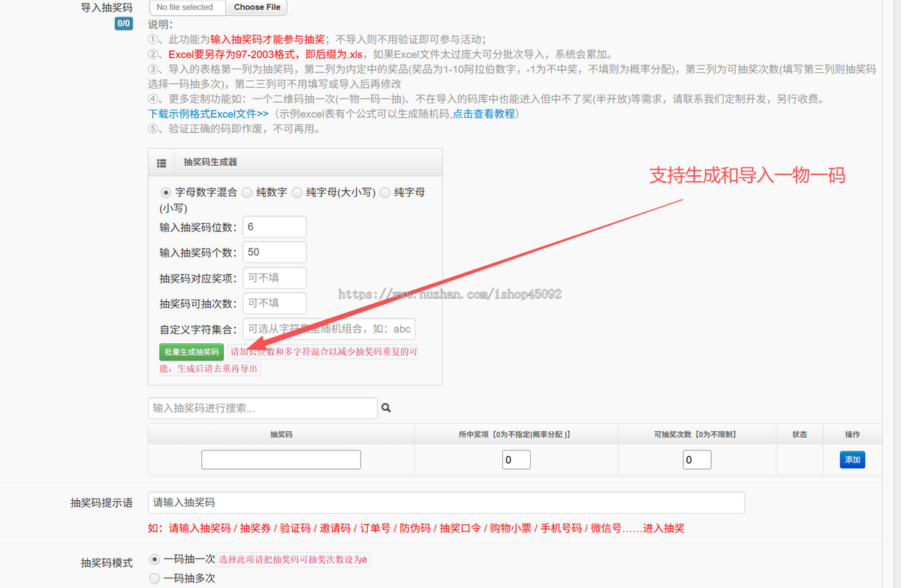Click the 可抽奖次数 column header
Viewport: 901px width, 588px height.
click(x=697, y=434)
